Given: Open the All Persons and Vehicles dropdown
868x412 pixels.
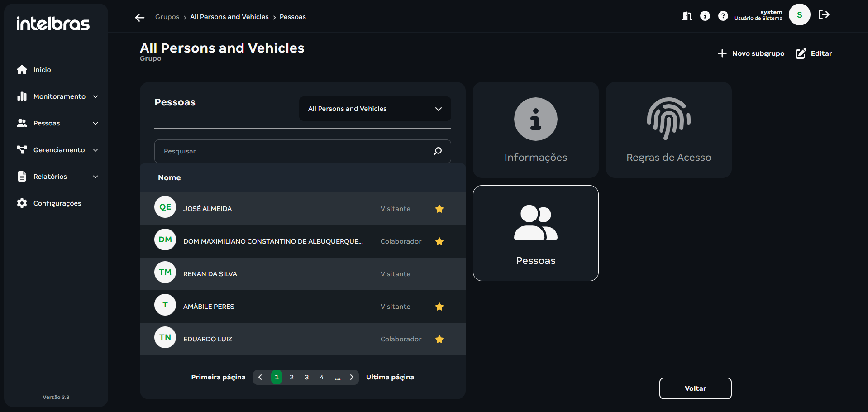Looking at the screenshot, I should 375,109.
